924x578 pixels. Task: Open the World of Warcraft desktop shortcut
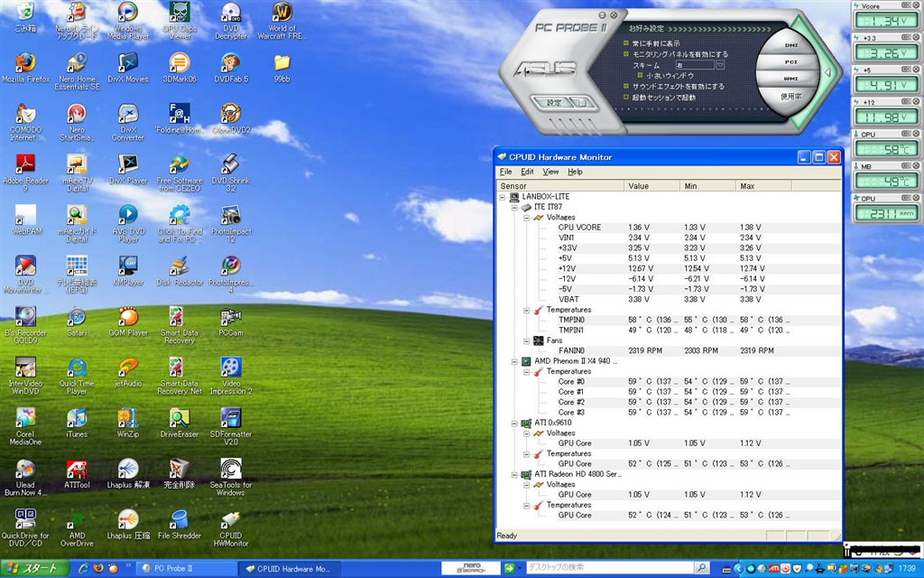282,13
